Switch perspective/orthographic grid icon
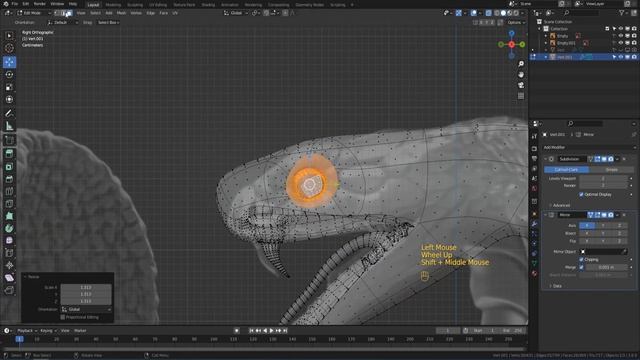640x360 pixels. [521, 96]
